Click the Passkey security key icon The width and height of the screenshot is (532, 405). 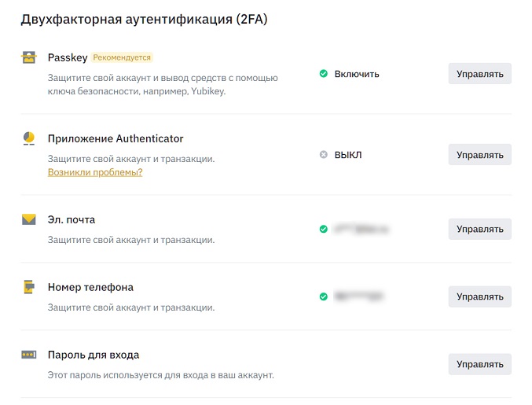pyautogui.click(x=29, y=57)
